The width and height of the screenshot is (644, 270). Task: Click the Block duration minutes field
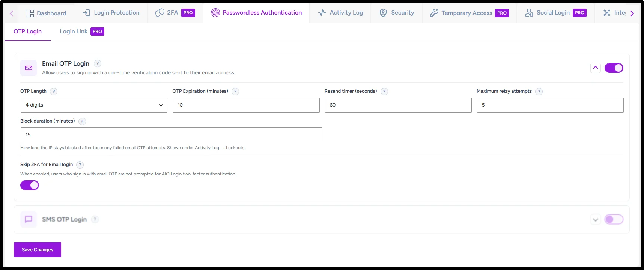pyautogui.click(x=172, y=135)
